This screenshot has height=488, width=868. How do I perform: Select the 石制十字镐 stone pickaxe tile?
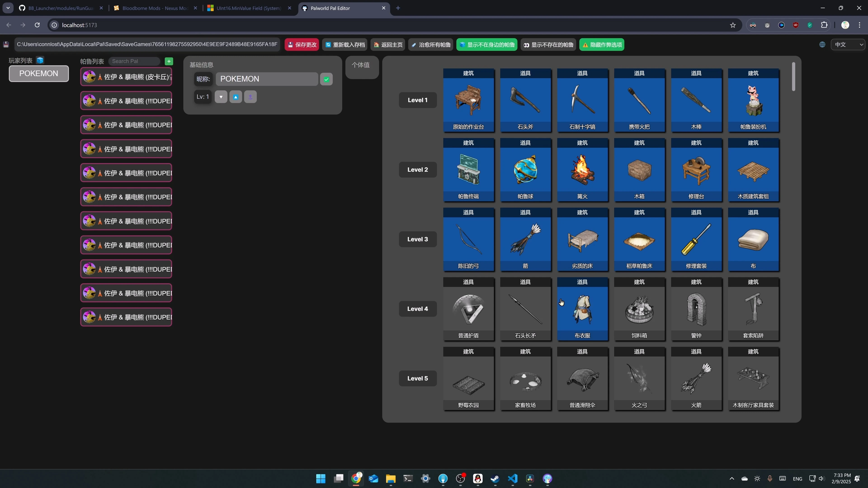click(582, 100)
